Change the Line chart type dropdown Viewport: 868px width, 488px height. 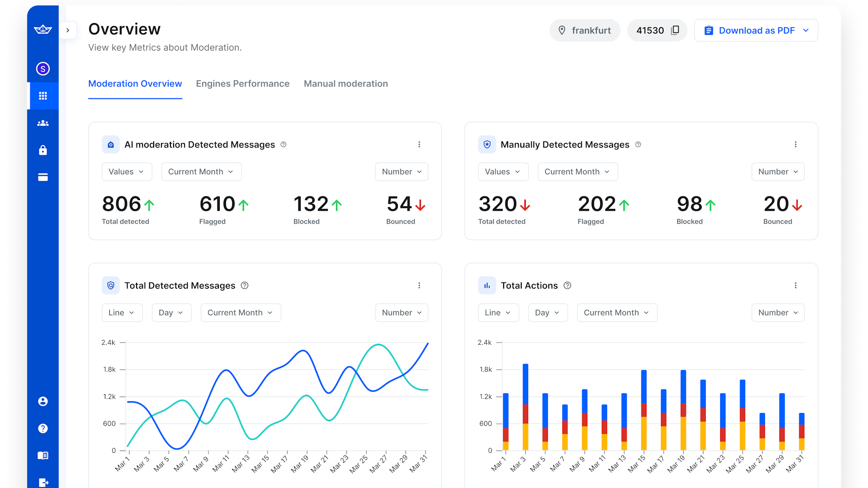[122, 312]
